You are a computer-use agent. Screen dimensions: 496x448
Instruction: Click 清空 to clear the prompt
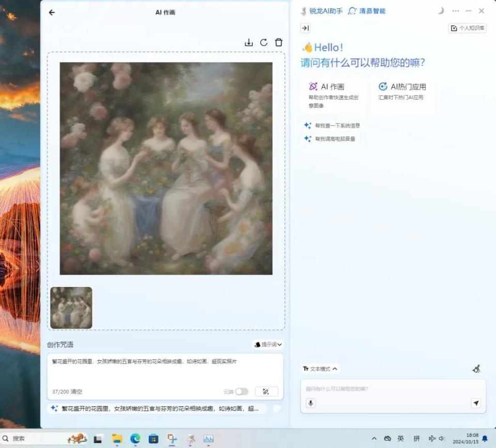click(76, 392)
